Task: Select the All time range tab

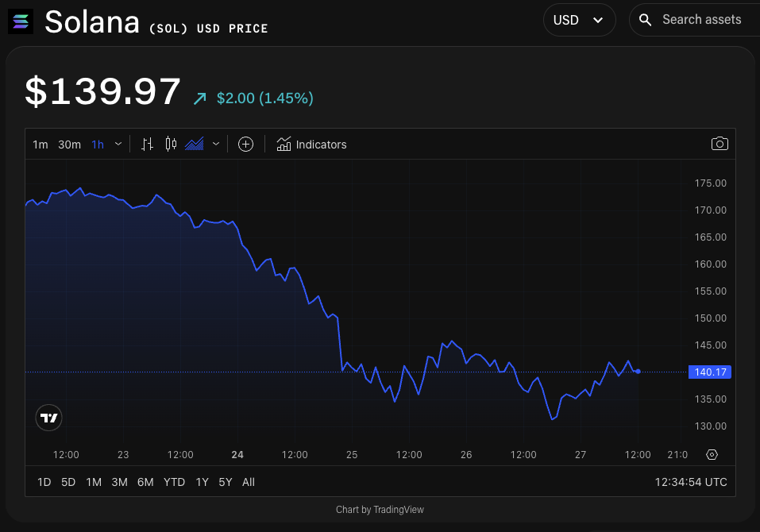Action: point(249,481)
